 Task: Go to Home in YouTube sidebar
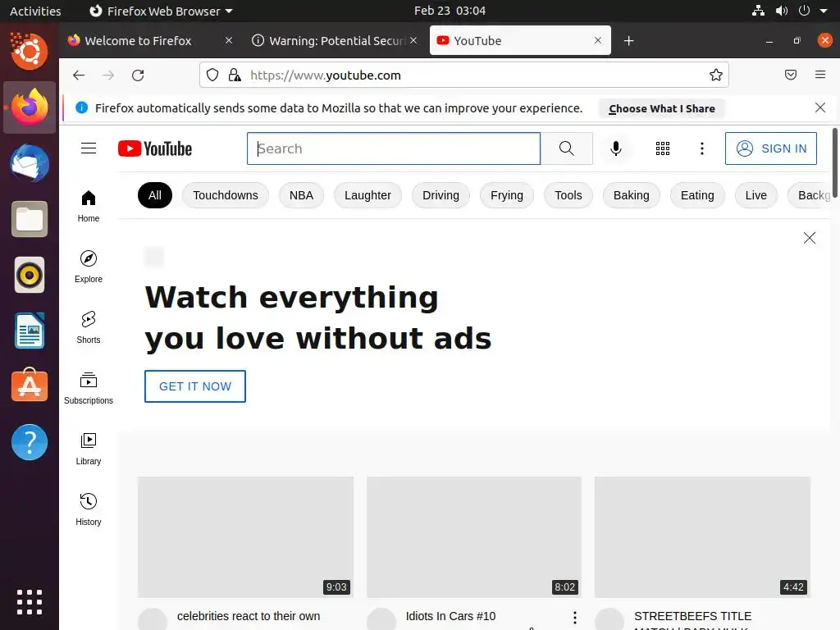89,206
